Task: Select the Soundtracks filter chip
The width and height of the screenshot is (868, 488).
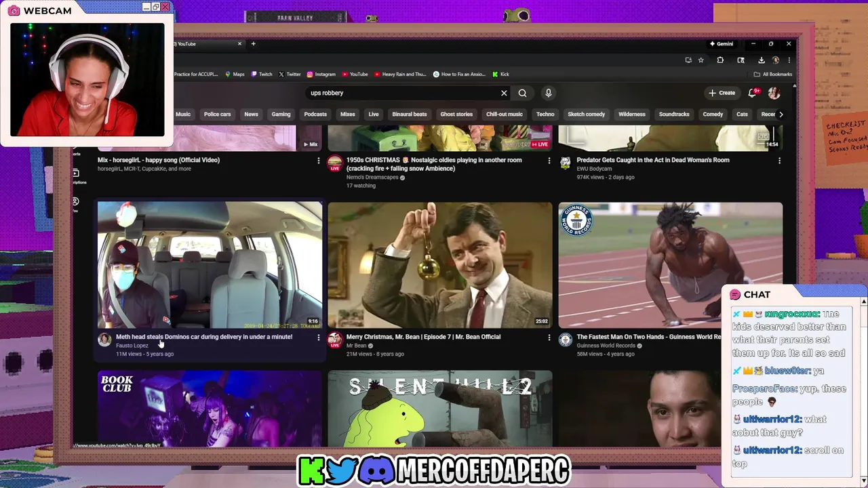Action: pos(674,115)
